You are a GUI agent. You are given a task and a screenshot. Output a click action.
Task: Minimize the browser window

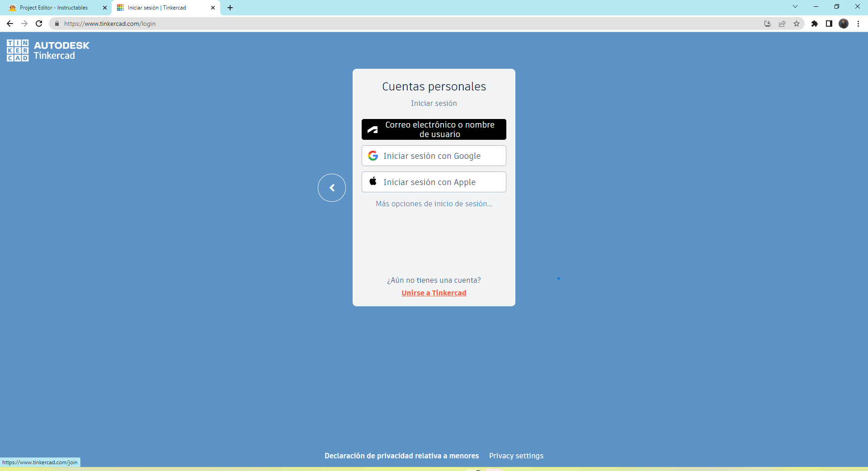[816, 6]
